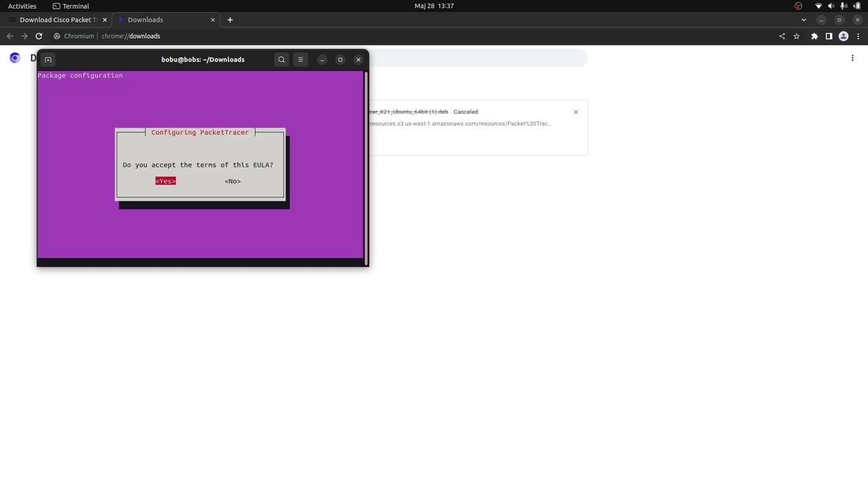Minimize the terminal window
Viewport: 868px width, 488px height.
(322, 60)
